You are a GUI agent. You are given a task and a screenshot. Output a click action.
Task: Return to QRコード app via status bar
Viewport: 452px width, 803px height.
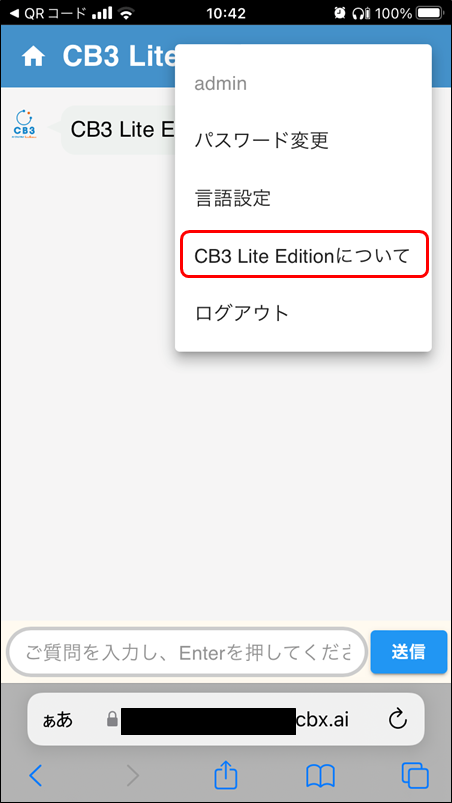pyautogui.click(x=48, y=13)
